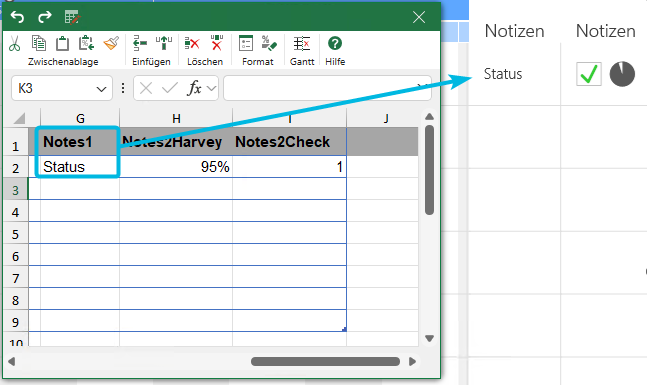Click horizontal scrollbar right arrow
The height and width of the screenshot is (385, 647).
[x=412, y=361]
